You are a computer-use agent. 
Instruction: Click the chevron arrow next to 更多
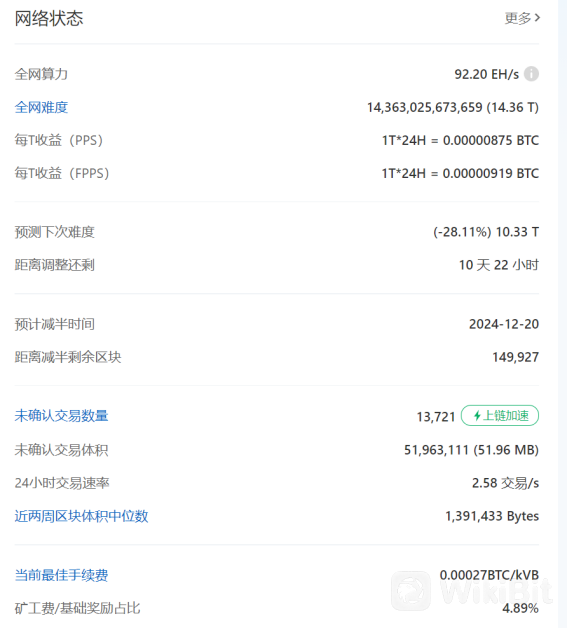pyautogui.click(x=537, y=18)
